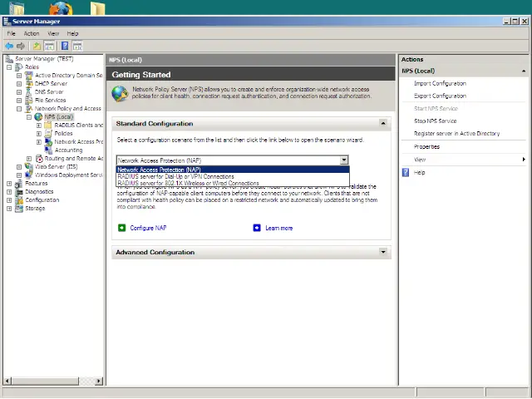Screen dimensions: 532x399
Task: Click the Web Server (IIS) icon
Action: coord(29,166)
